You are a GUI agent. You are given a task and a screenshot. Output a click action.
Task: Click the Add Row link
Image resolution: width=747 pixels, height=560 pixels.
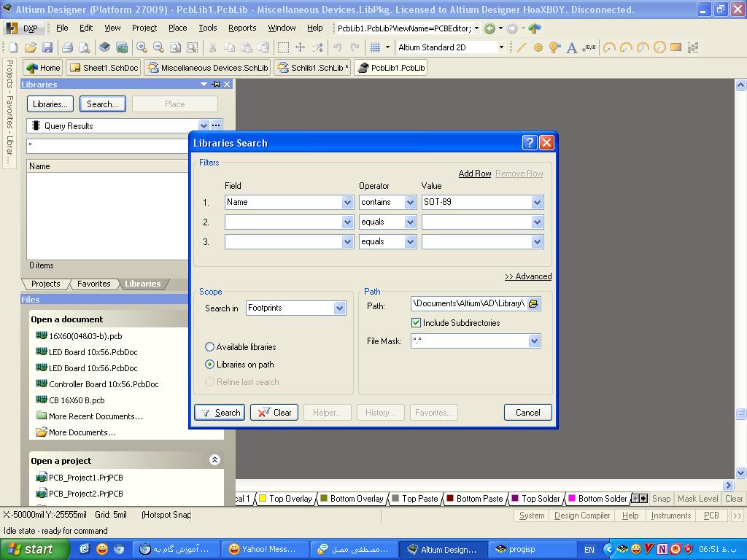coord(474,174)
